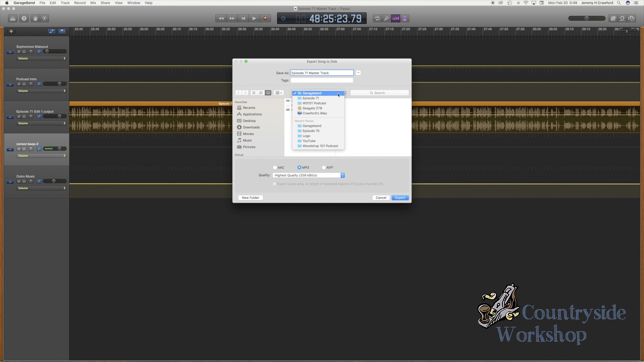Viewport: 644px width, 362px height.
Task: Select List view in export dialog
Action: (261, 93)
